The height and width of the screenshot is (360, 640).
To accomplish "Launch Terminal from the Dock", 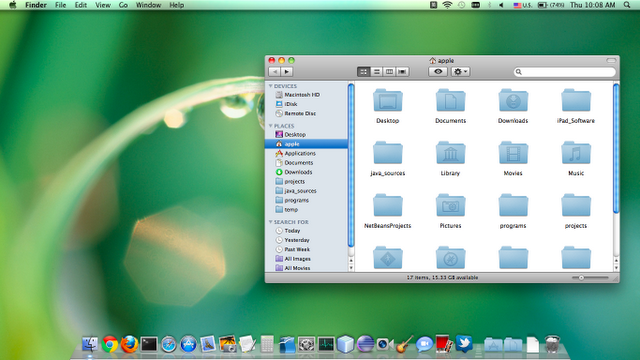I will click(x=149, y=344).
